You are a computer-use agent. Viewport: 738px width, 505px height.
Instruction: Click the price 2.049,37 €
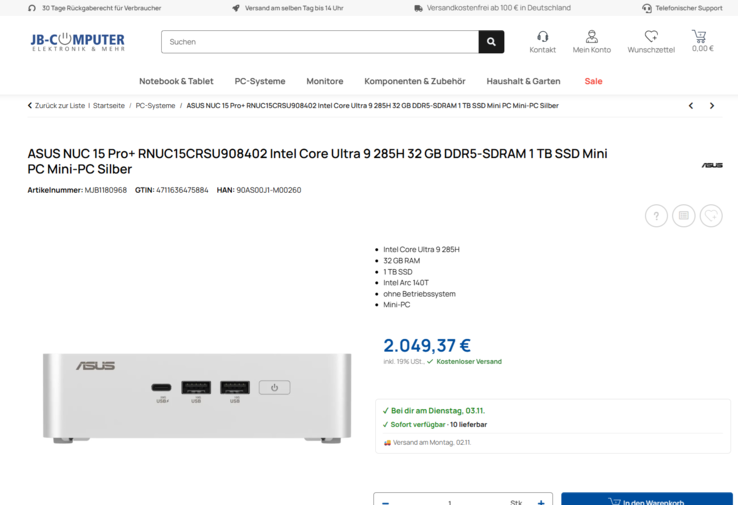[427, 345]
